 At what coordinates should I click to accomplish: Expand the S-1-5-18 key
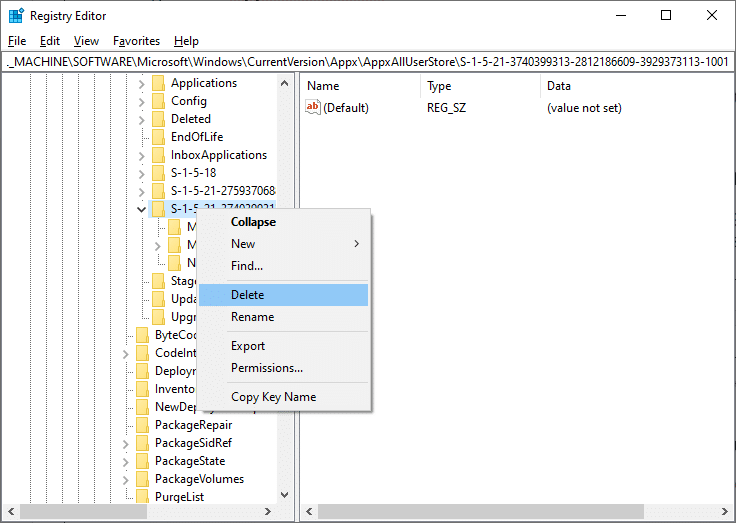coord(142,174)
